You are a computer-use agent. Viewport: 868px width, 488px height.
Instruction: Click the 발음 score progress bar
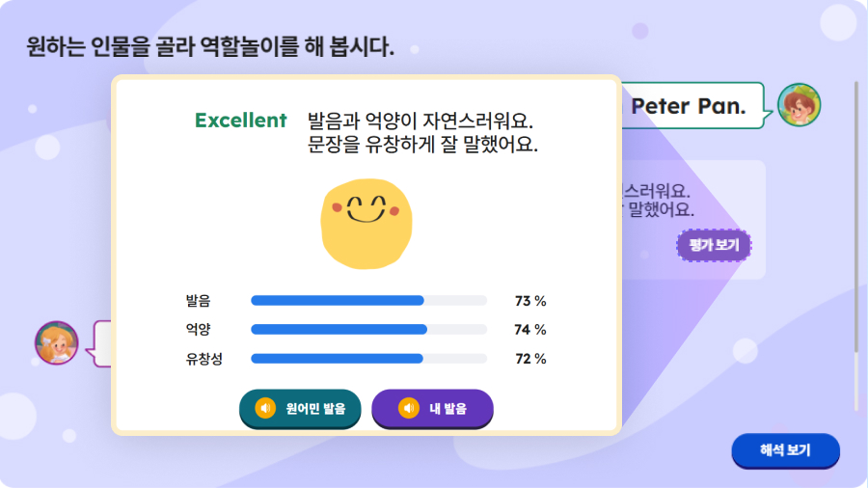pyautogui.click(x=368, y=301)
